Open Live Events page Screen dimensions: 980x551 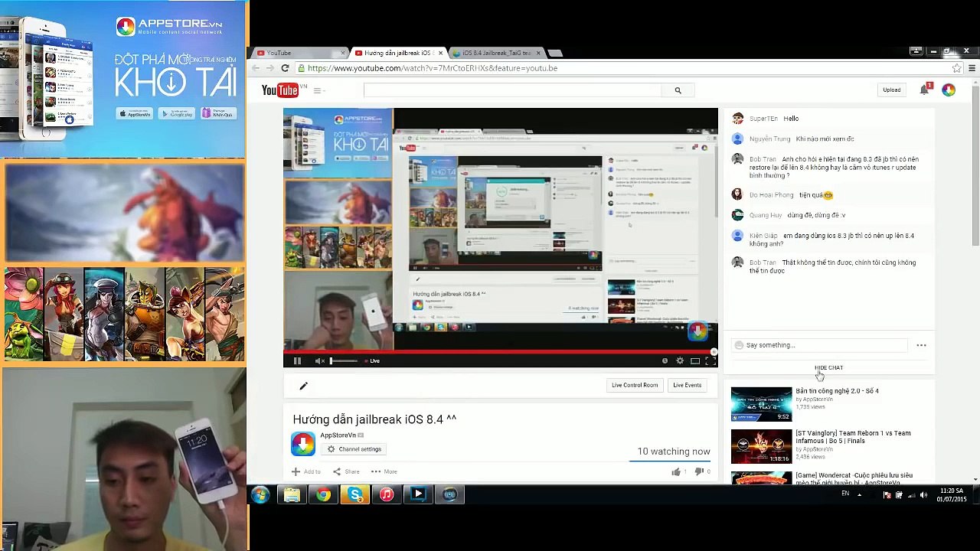(687, 385)
